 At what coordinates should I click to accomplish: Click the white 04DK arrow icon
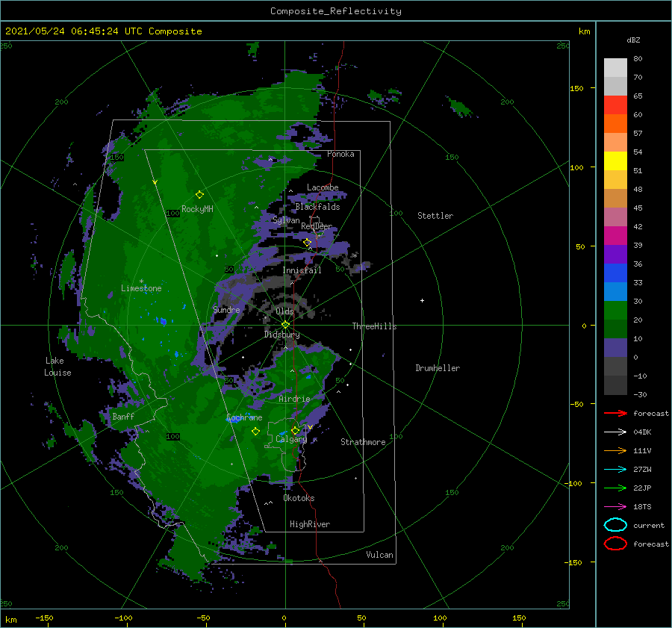coord(615,432)
